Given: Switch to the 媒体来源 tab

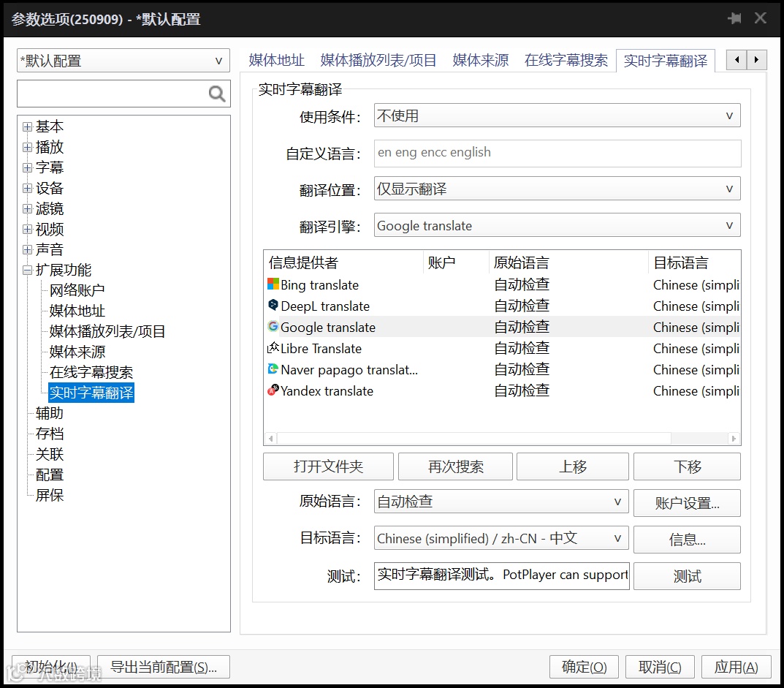Looking at the screenshot, I should 481,60.
